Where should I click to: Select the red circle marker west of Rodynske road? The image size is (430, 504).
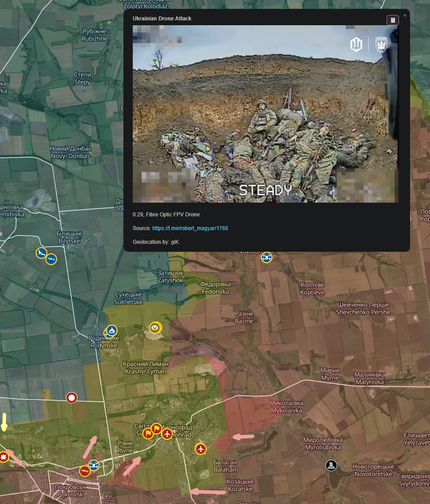pos(72,398)
